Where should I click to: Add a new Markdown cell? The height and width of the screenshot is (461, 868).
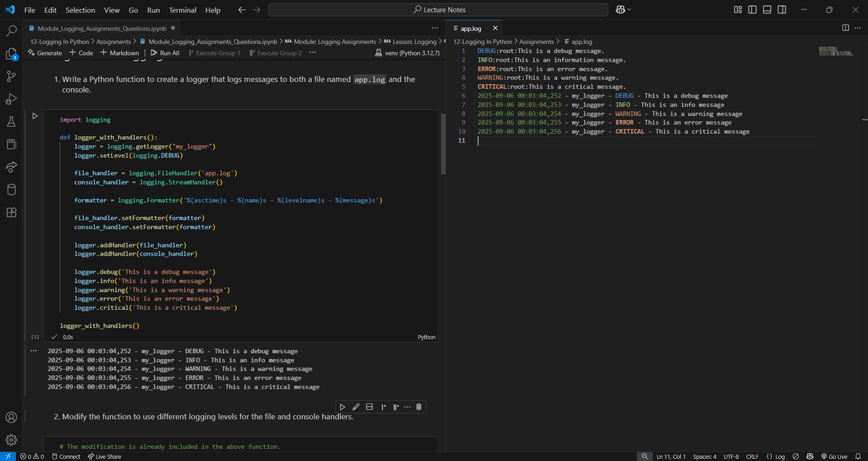119,53
